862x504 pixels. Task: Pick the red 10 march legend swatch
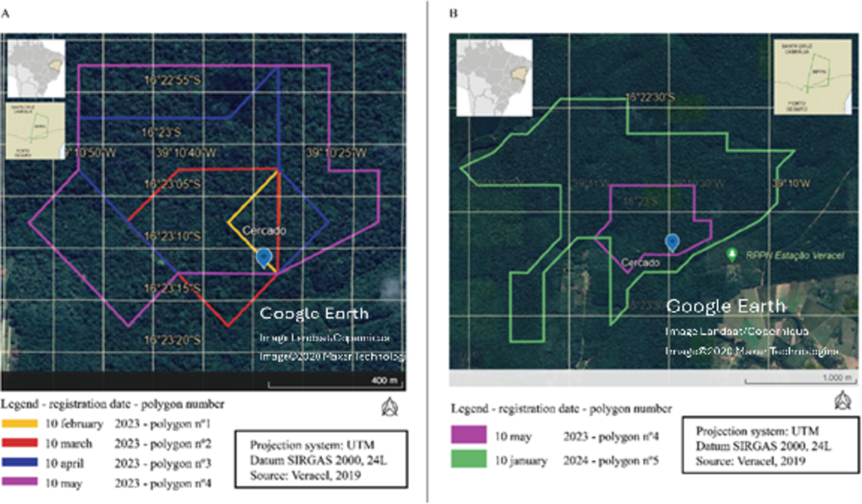(x=20, y=444)
